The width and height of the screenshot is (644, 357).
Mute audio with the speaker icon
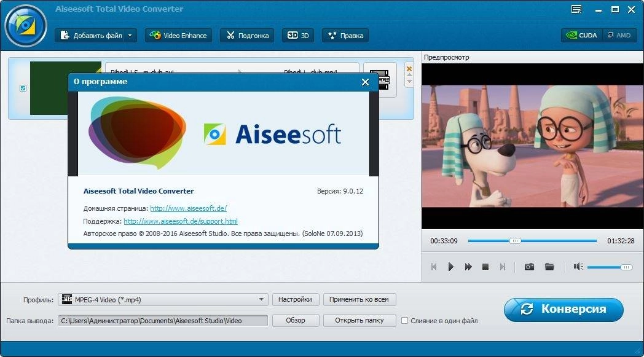tap(578, 267)
